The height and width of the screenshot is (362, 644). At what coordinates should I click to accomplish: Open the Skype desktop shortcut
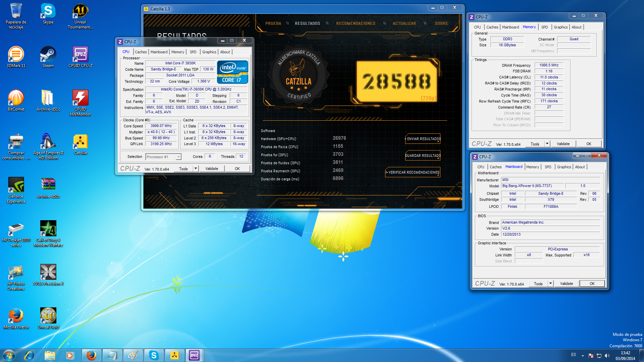pos(48,14)
